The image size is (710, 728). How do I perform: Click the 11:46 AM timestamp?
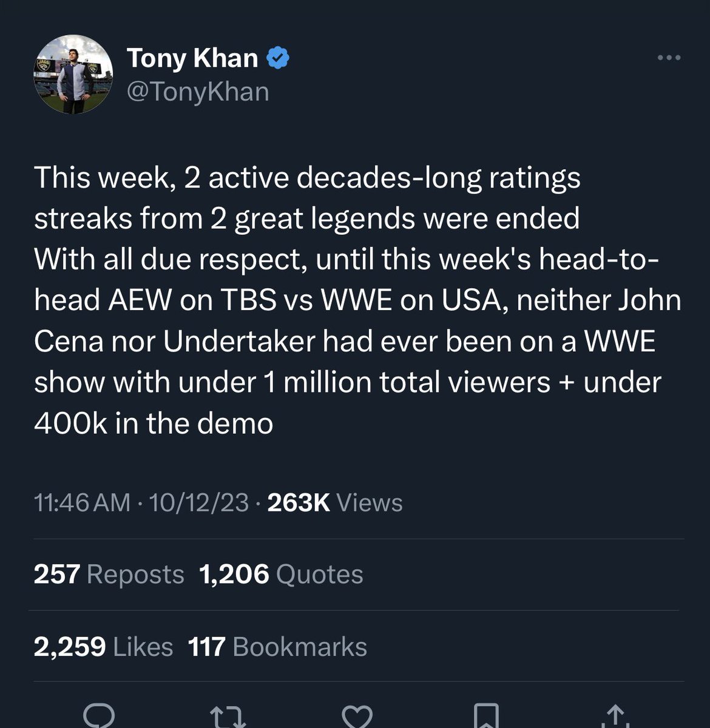pyautogui.click(x=82, y=502)
